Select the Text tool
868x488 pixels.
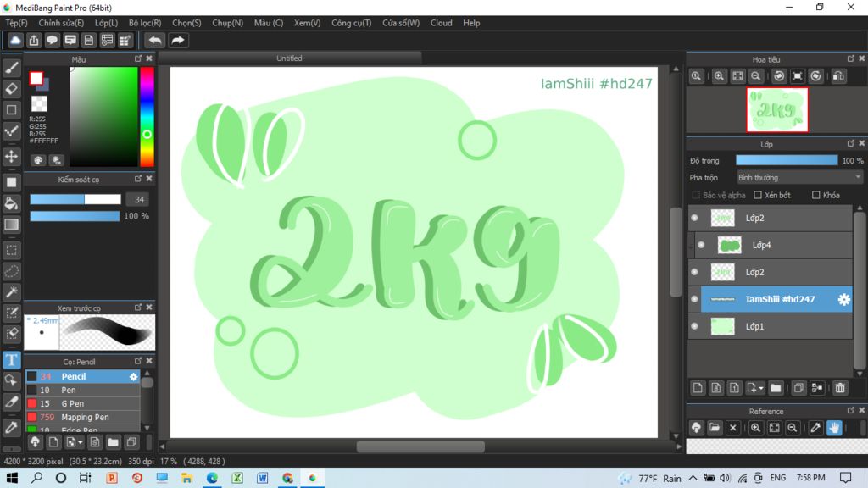(x=12, y=360)
